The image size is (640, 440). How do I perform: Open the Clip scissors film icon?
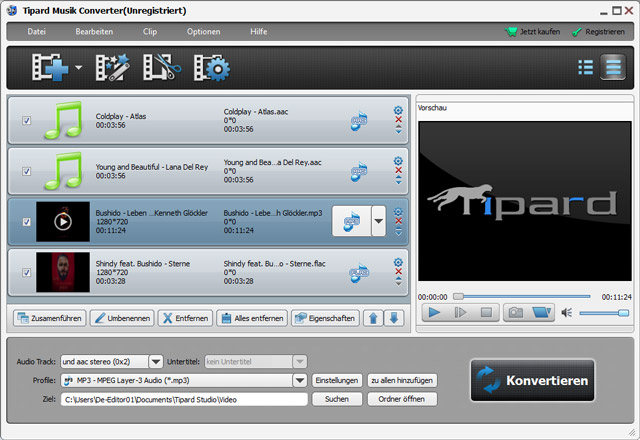(x=162, y=67)
